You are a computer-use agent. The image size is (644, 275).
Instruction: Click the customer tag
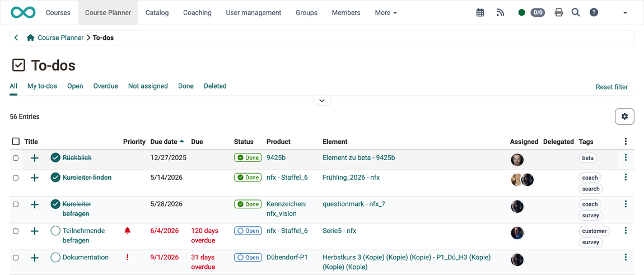(x=594, y=231)
